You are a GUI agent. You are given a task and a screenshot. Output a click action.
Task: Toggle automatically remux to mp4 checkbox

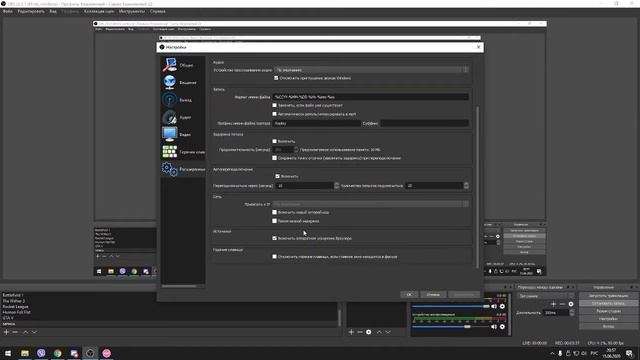click(x=274, y=114)
